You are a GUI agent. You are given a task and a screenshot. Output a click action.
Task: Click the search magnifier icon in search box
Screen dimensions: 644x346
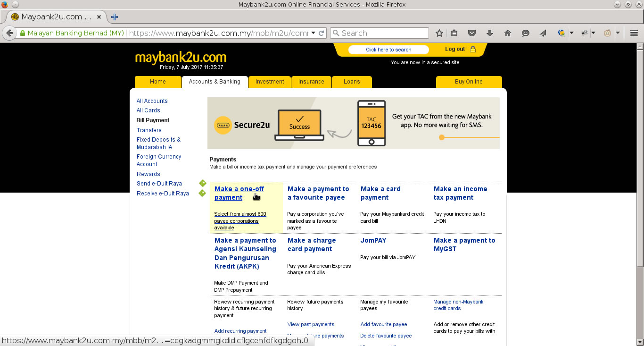pos(336,33)
